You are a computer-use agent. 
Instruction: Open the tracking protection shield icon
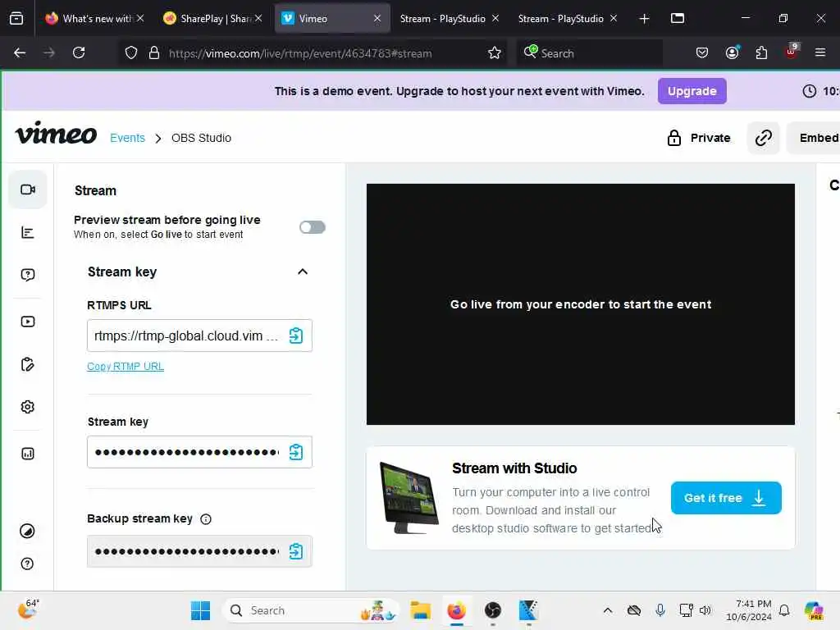point(131,53)
